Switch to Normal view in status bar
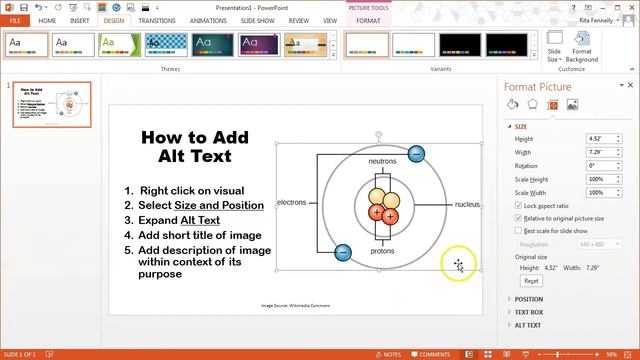 (469, 354)
